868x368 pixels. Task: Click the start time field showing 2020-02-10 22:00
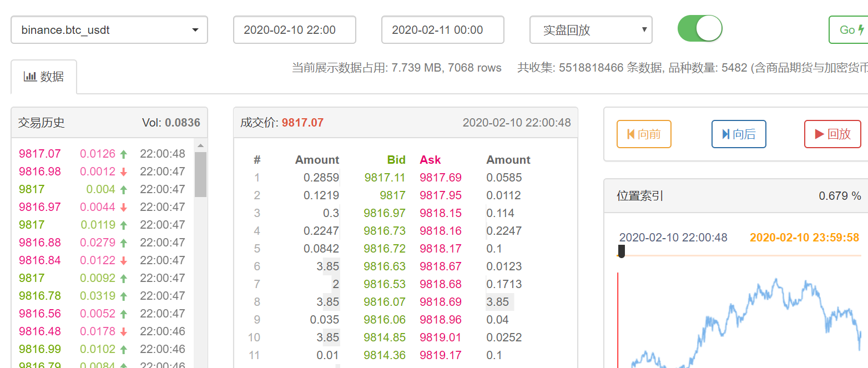click(x=295, y=29)
